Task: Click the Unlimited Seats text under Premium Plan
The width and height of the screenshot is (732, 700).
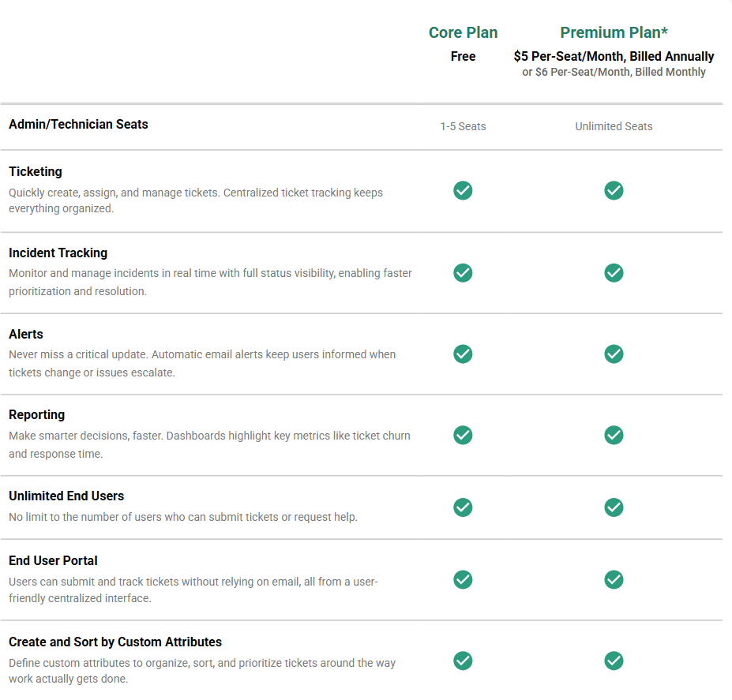Action: [x=614, y=126]
